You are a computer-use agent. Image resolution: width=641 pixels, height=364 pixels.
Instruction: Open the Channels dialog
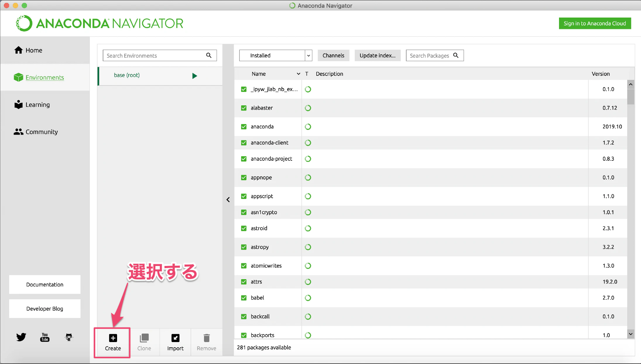[x=333, y=55]
